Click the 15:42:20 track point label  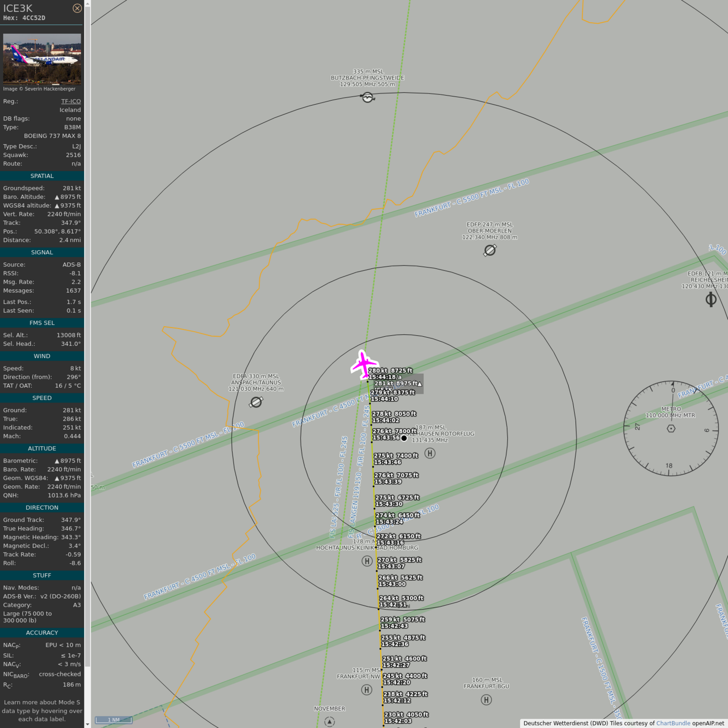(x=396, y=682)
